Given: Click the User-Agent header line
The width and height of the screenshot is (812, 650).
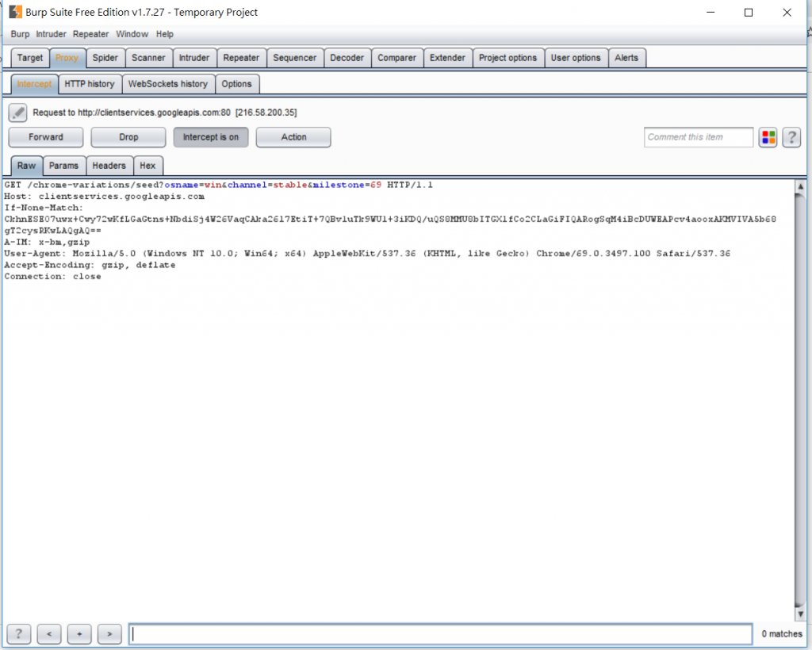Looking at the screenshot, I should point(367,253).
